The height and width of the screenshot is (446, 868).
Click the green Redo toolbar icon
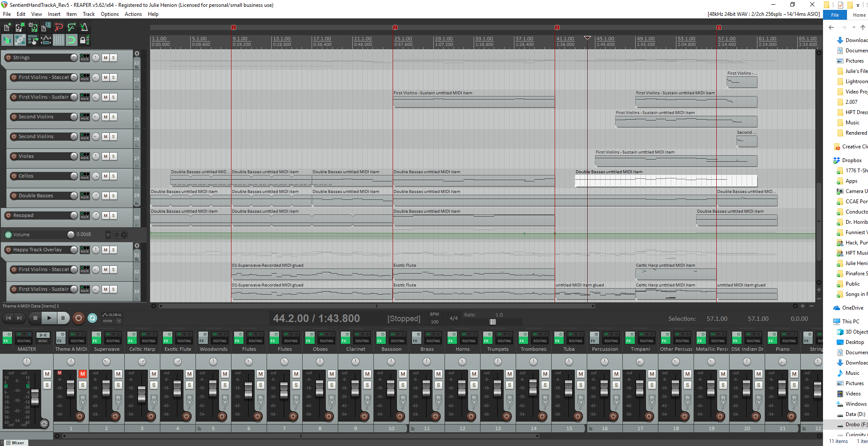(72, 27)
